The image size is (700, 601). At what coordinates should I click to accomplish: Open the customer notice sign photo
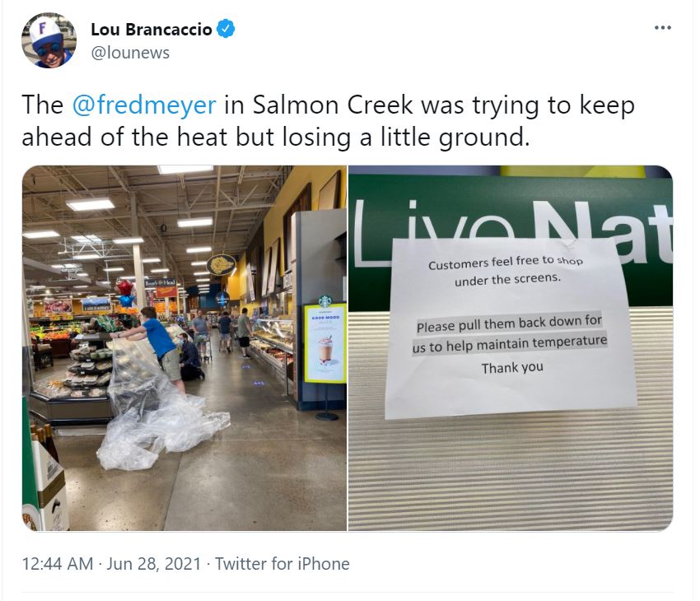pos(511,348)
